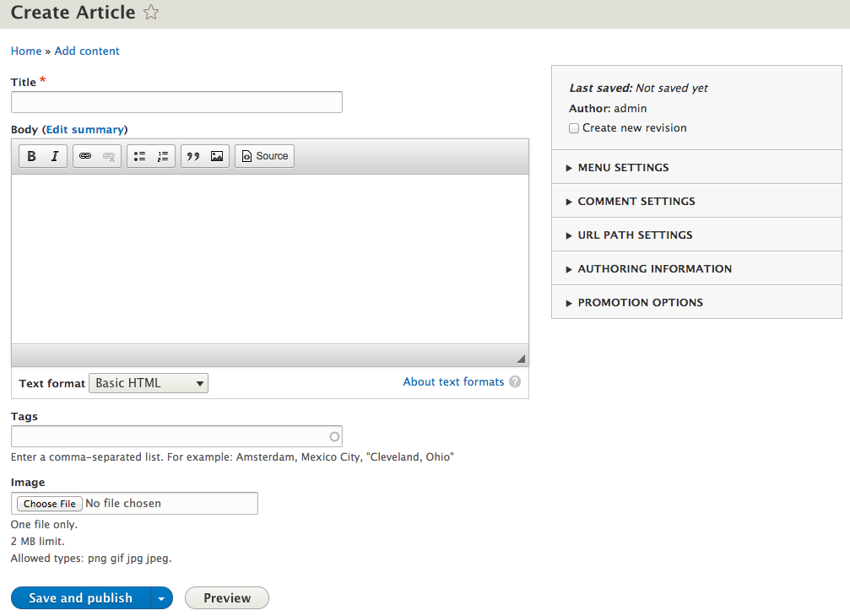Click the 'Allowed types: png gif jpg jpeg.' text
Screen dimensions: 850x616
click(91, 558)
